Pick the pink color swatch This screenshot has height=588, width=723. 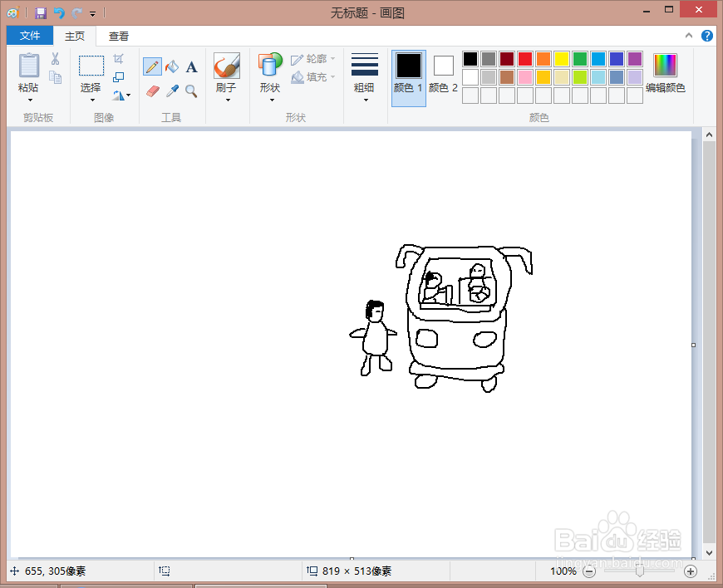click(x=524, y=77)
